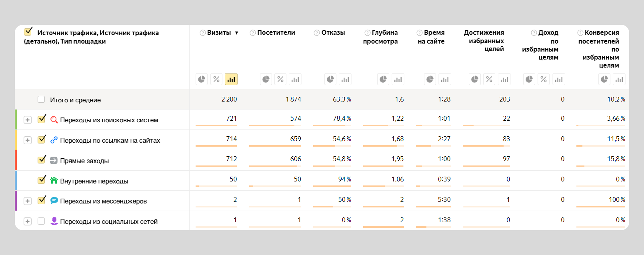Check the Итого и средние checkbox
Screen dimensions: 644x255
[41, 99]
